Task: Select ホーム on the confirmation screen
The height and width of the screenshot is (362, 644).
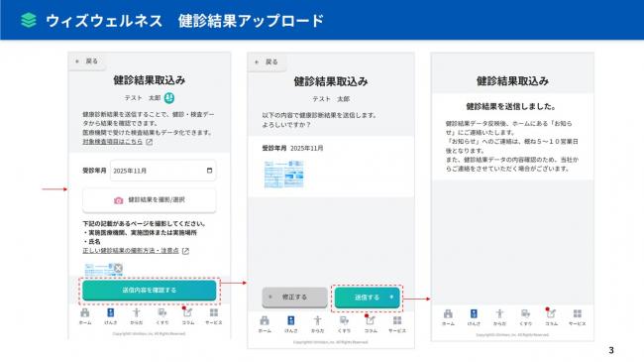Action: pyautogui.click(x=265, y=324)
